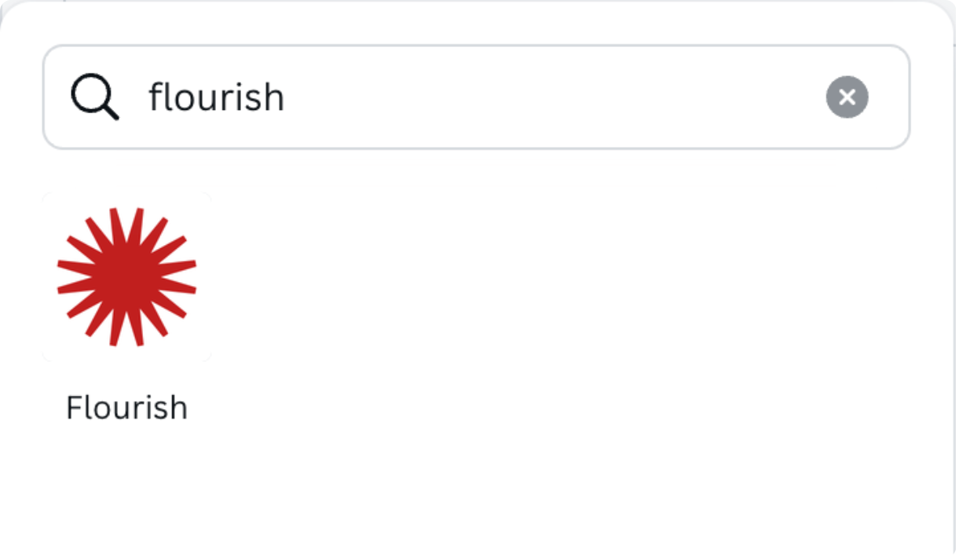Select the Flourish starburst logo thumbnail
The height and width of the screenshot is (560, 959).
pos(126,276)
